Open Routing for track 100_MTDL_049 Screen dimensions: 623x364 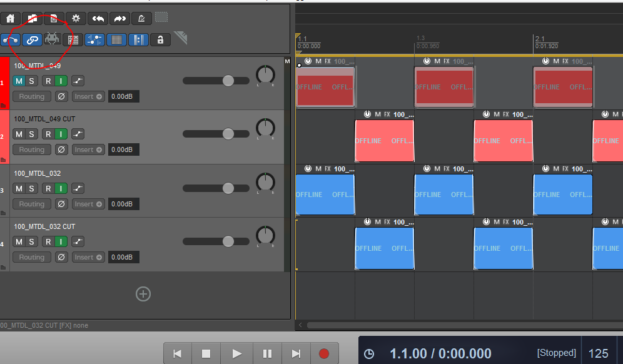point(32,96)
